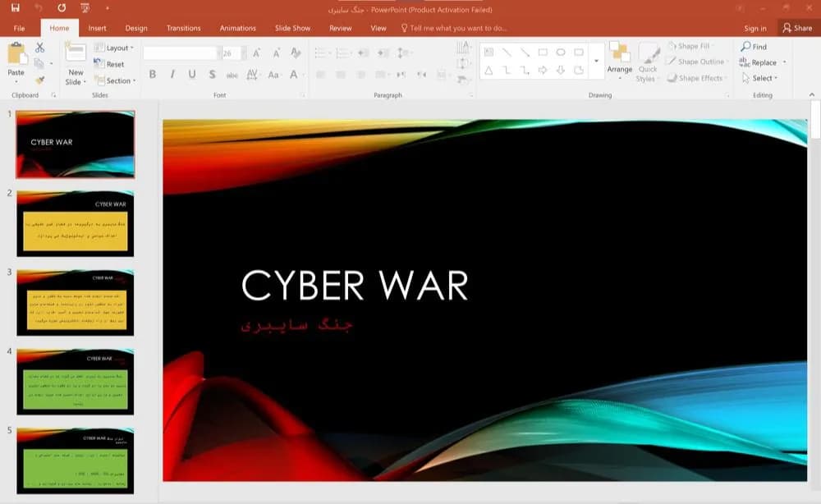
Task: Click the Start From Beginning presentation icon
Action: pyautogui.click(x=85, y=8)
